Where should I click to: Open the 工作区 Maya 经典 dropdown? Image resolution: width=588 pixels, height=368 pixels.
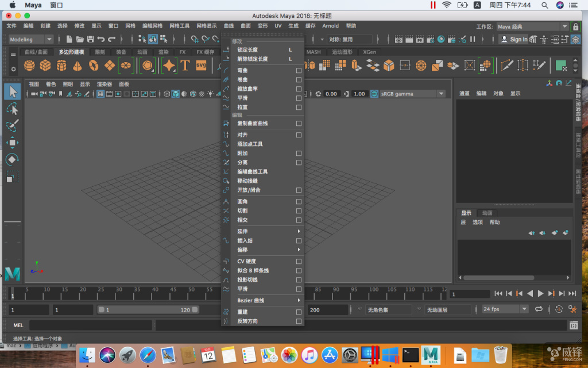click(x=532, y=26)
